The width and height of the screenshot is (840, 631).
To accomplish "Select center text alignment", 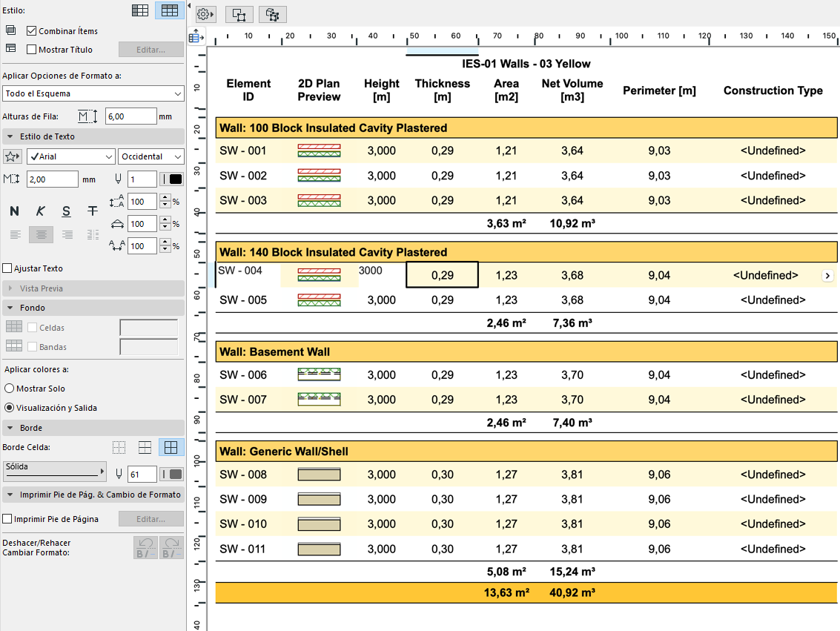I will tap(41, 234).
